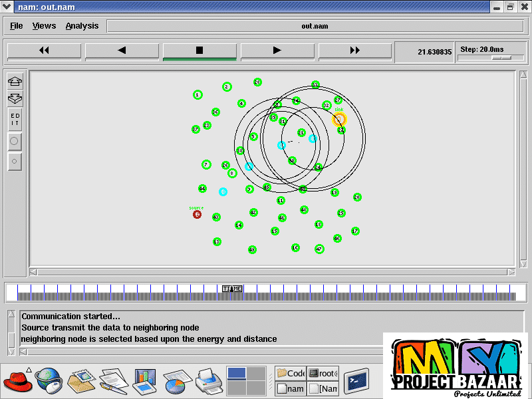532x399 pixels.
Task: Click the TIME marker on the timeline
Action: click(x=232, y=289)
